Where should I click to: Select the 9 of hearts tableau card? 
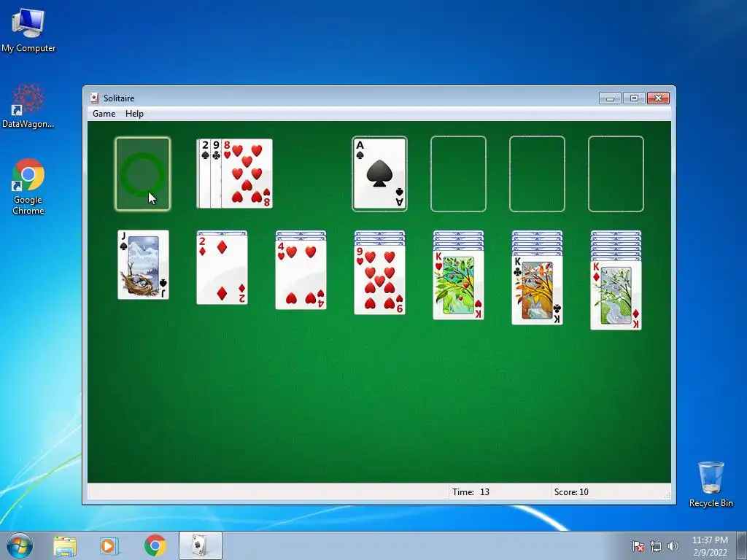379,280
